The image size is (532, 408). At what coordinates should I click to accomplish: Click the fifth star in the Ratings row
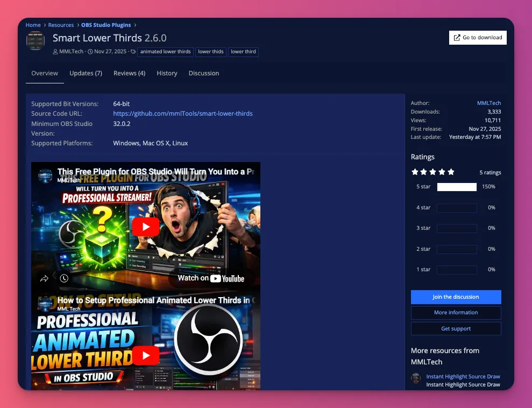[x=451, y=172]
